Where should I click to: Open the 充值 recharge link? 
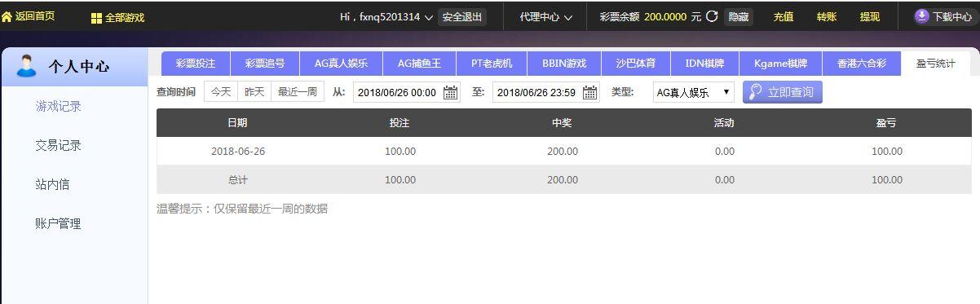784,17
